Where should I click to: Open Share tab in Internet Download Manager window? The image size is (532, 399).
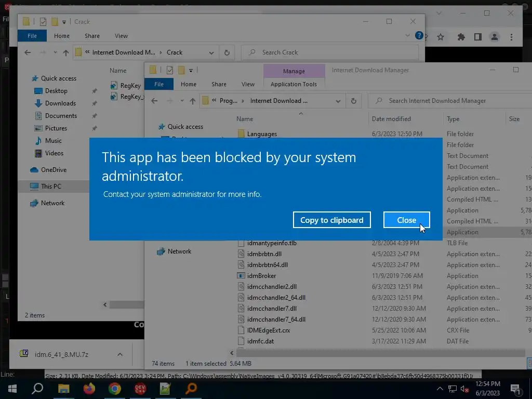[219, 84]
